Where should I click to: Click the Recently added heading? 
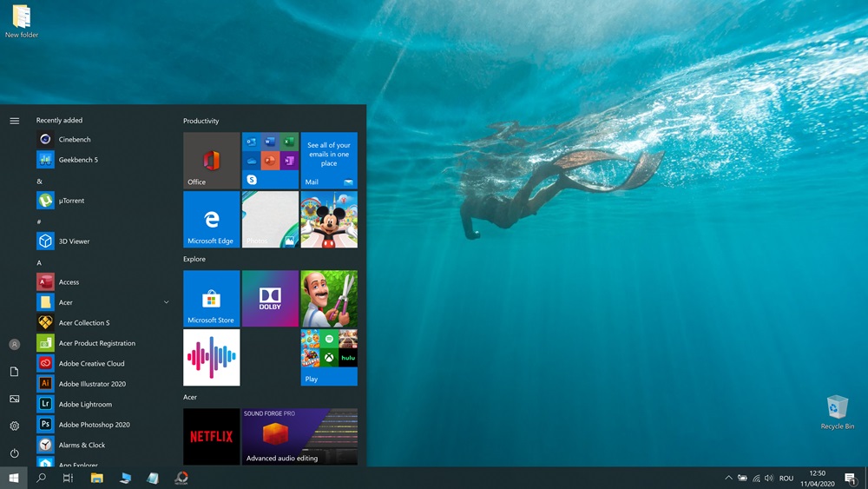(x=59, y=120)
